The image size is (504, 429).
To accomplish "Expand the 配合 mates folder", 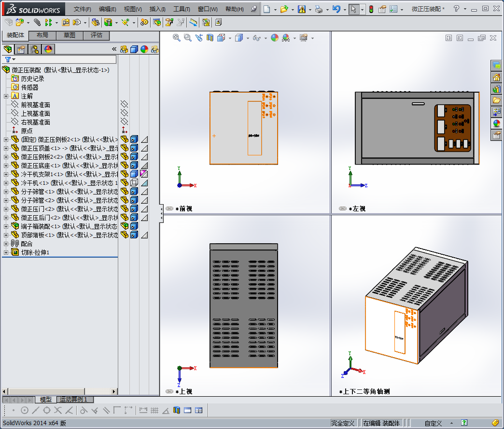I will click(6, 244).
